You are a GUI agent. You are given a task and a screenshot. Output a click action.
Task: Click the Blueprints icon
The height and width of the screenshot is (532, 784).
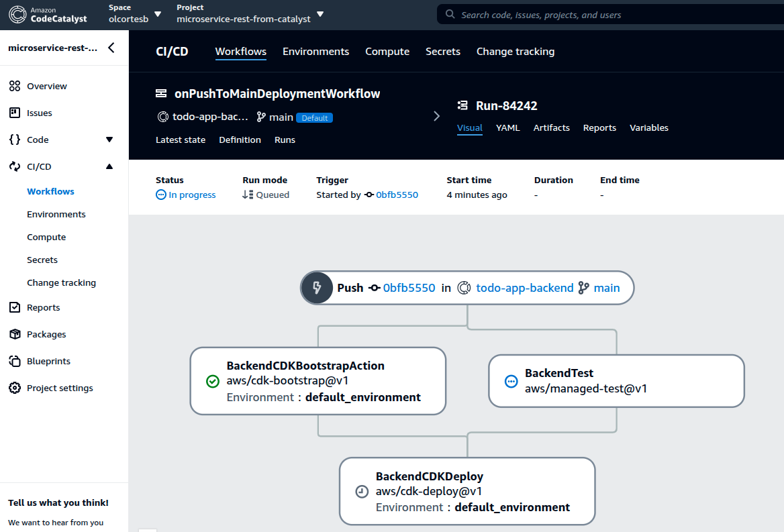coord(15,361)
